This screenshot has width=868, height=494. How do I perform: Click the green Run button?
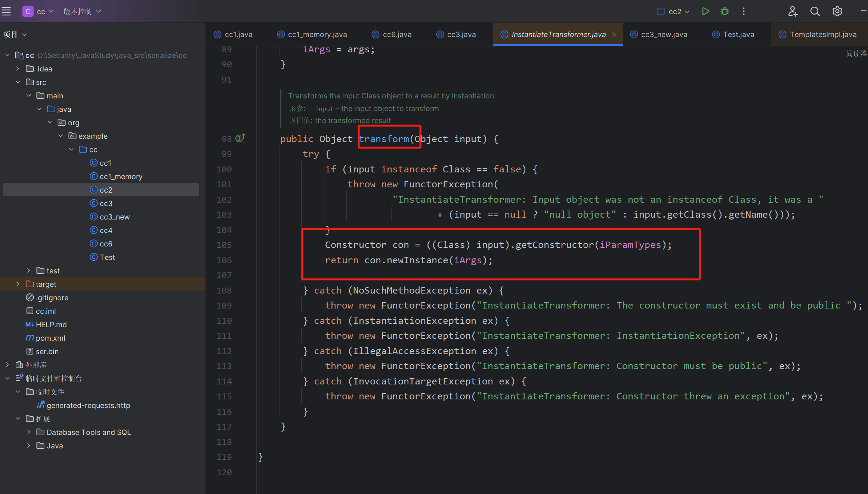(x=705, y=11)
